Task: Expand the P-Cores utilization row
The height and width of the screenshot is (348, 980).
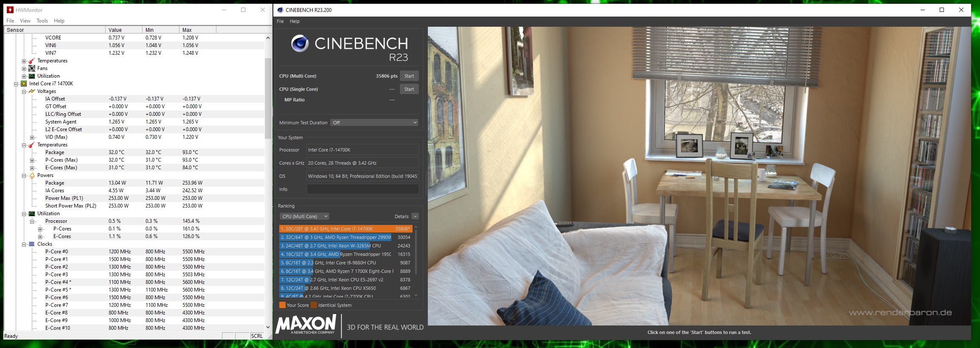Action: click(40, 229)
